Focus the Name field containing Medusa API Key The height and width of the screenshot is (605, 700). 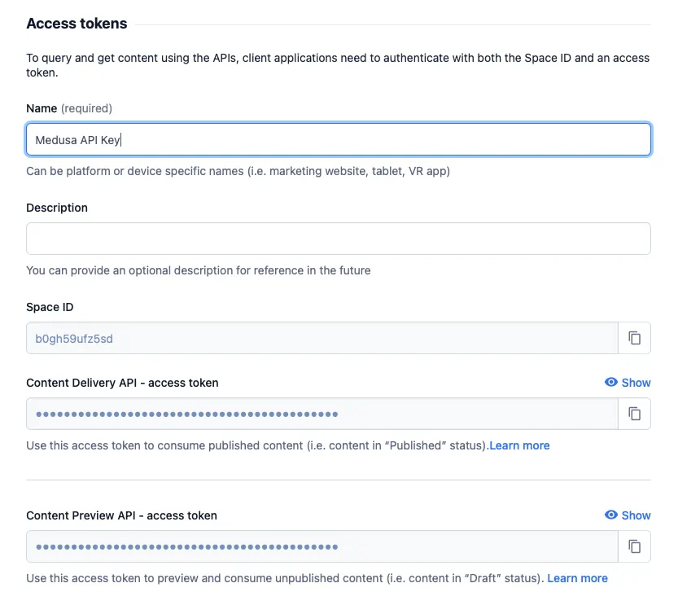(339, 140)
